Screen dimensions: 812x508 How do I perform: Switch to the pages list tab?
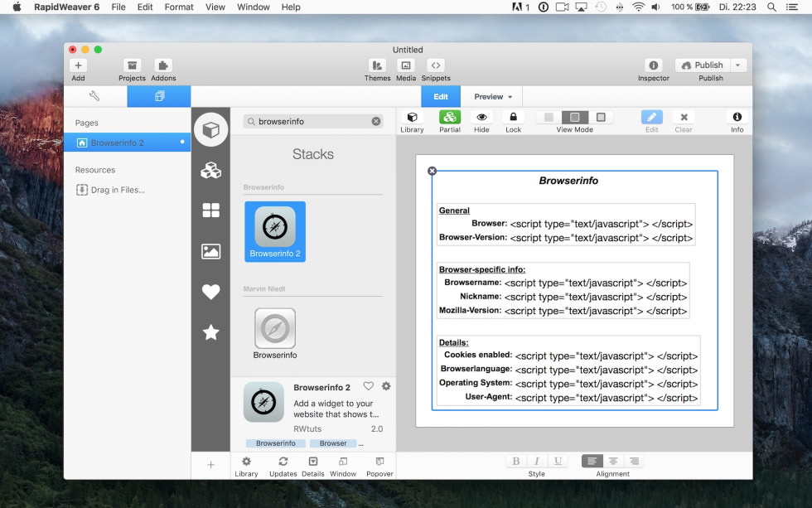pos(159,96)
